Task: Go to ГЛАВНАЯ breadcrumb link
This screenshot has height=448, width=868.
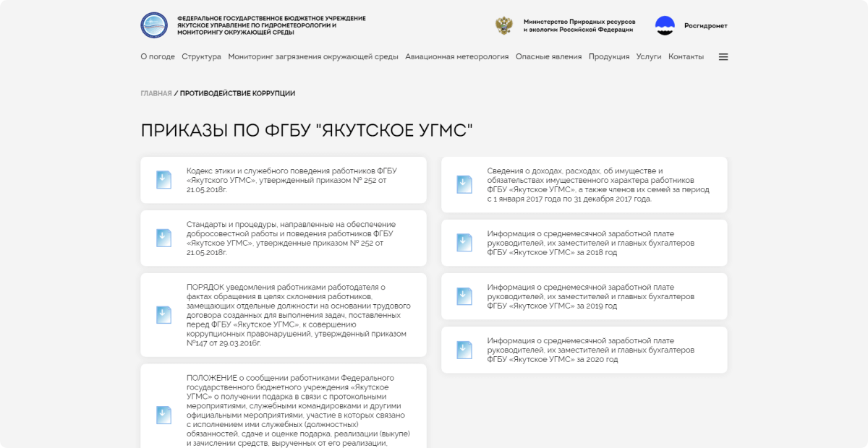Action: 156,93
